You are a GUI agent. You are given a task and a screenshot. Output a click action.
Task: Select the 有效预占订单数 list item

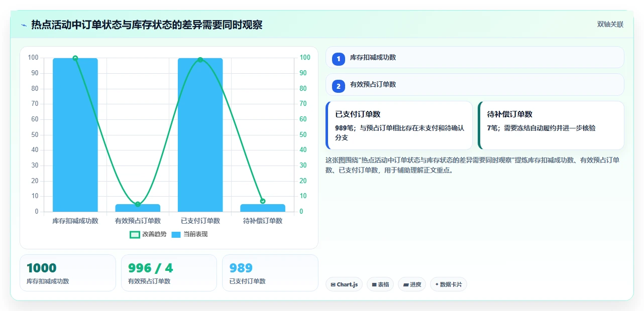475,84
